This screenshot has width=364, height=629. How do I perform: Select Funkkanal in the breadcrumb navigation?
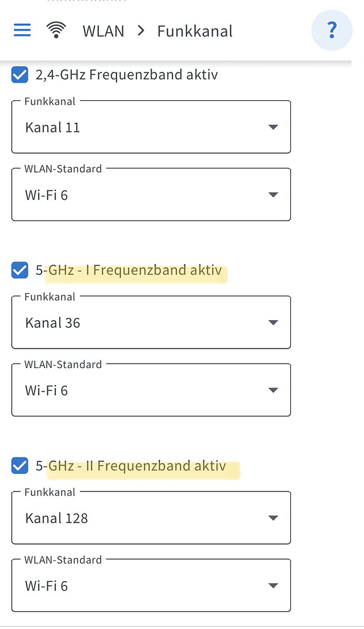195,30
